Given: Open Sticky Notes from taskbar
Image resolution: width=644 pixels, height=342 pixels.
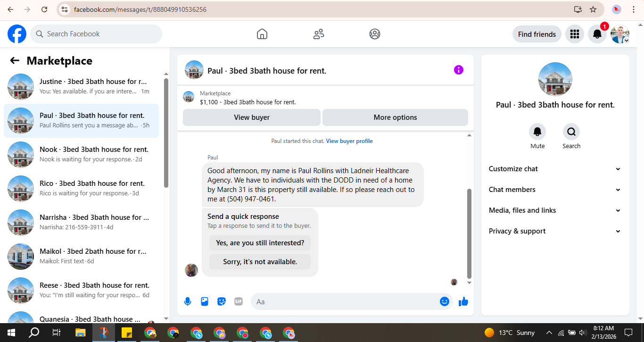Looking at the screenshot, I should 126,333.
